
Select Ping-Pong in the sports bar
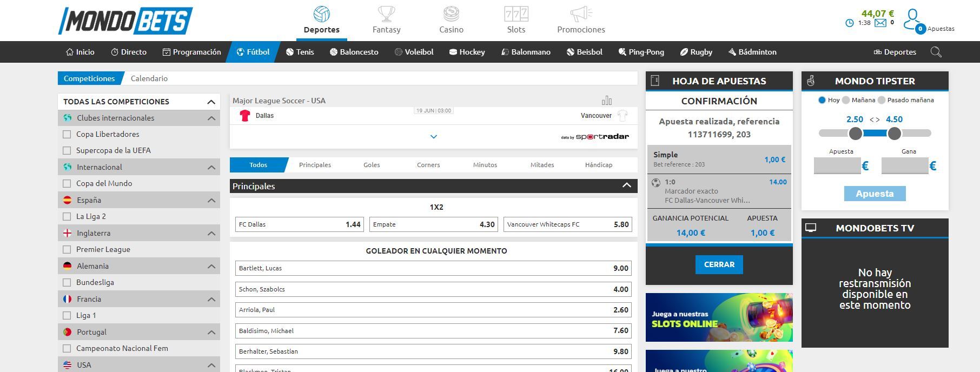641,52
